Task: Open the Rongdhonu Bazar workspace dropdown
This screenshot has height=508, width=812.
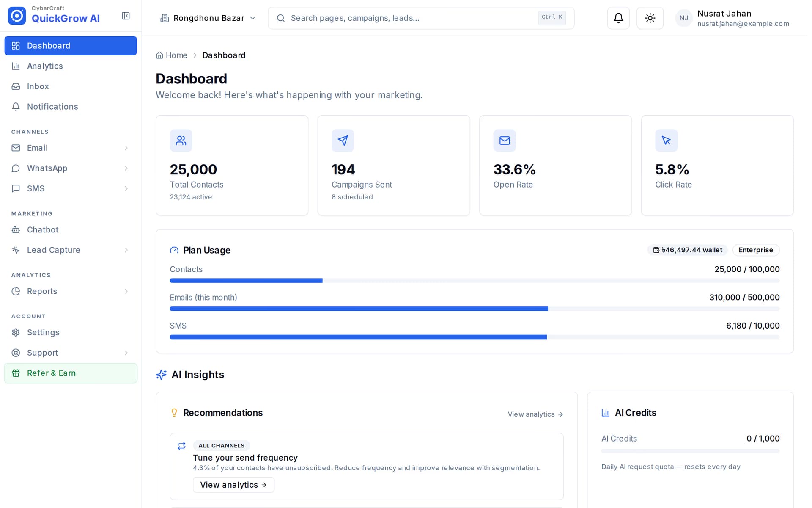Action: click(x=208, y=18)
